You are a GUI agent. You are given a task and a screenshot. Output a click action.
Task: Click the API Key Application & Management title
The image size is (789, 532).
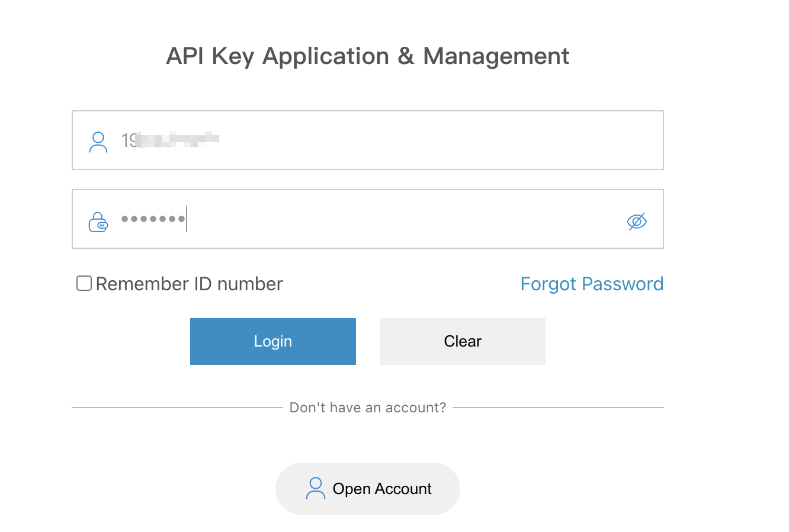(x=367, y=56)
